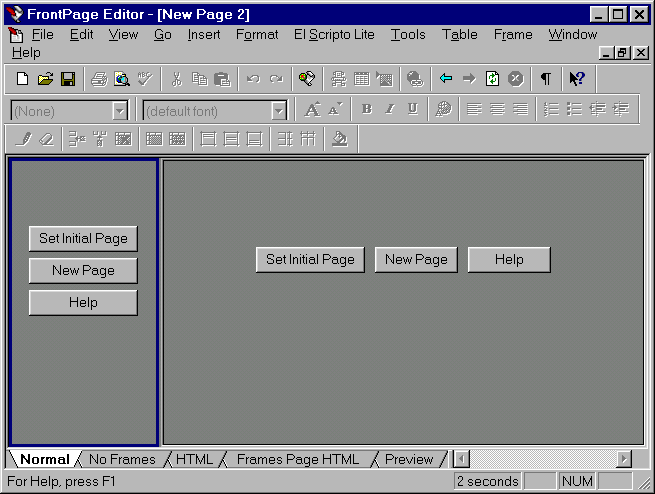Toggle the paragraph marks (¶) button
This screenshot has width=655, height=494.
click(545, 78)
